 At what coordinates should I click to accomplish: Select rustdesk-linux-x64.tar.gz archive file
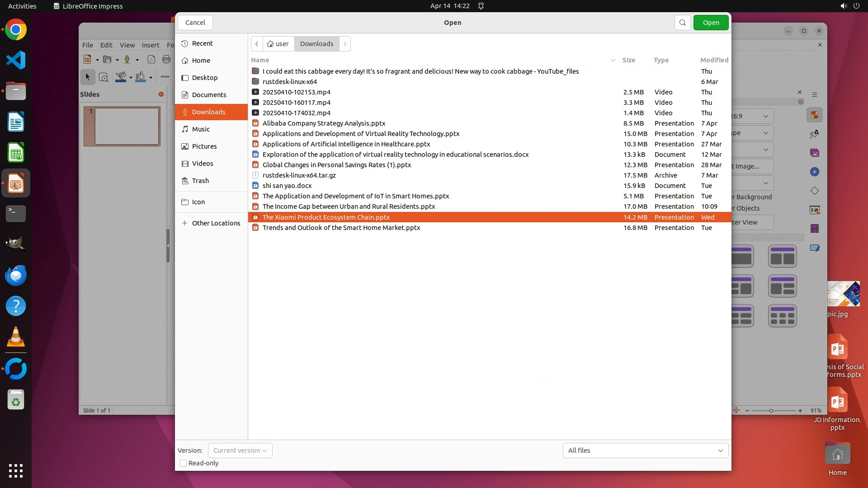click(299, 175)
